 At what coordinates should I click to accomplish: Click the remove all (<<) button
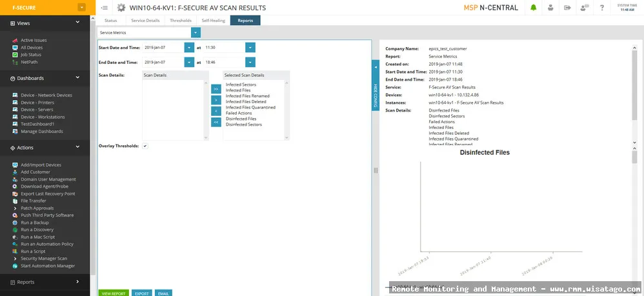(216, 122)
